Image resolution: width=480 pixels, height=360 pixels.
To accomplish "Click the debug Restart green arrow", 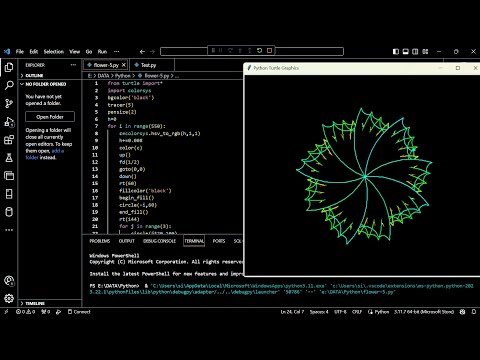I will tap(259, 51).
